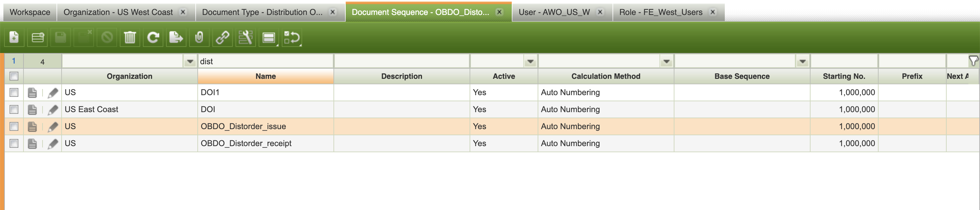This screenshot has width=980, height=210.
Task: Switch to the Workspace tab
Action: click(30, 12)
